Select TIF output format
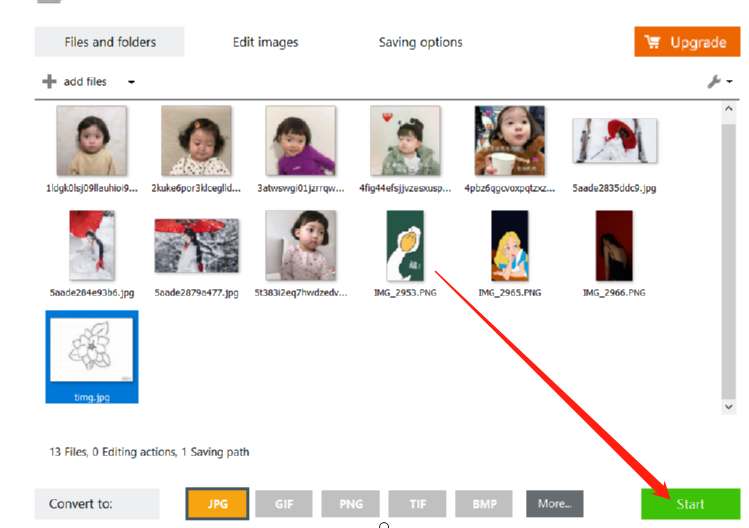Image resolution: width=749 pixels, height=528 pixels. (x=417, y=504)
